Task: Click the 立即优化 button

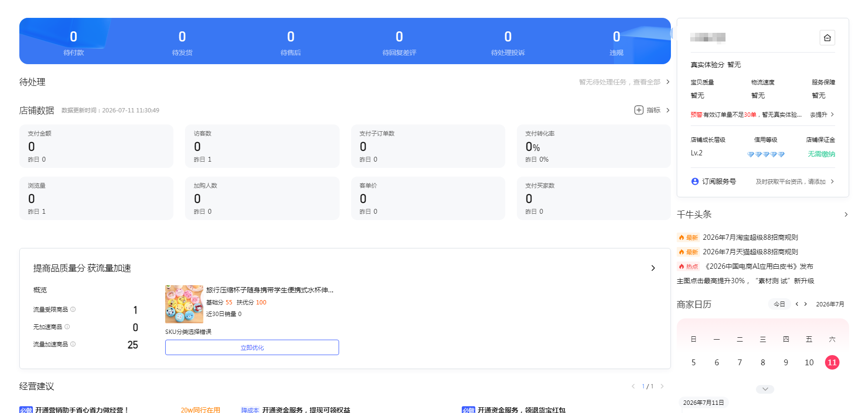Action: pos(252,347)
